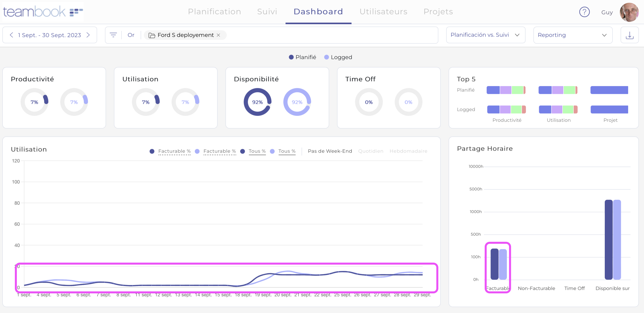Switch chart to Hebdomadaire view
The height and width of the screenshot is (313, 644).
pos(408,151)
